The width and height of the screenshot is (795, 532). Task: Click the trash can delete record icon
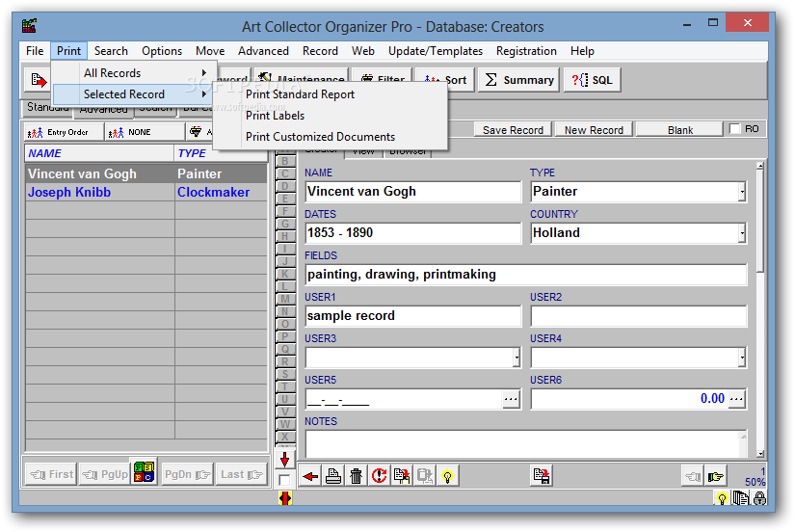click(x=356, y=476)
